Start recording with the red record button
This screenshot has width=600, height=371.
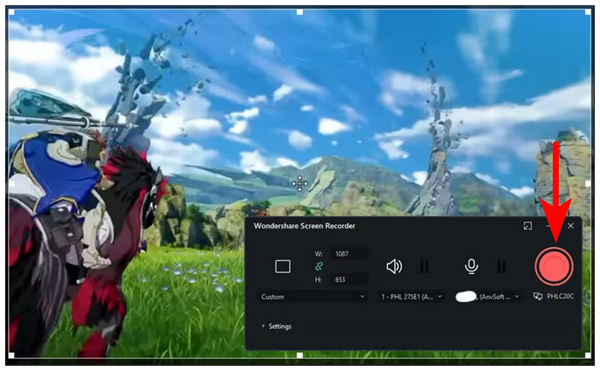(x=553, y=266)
